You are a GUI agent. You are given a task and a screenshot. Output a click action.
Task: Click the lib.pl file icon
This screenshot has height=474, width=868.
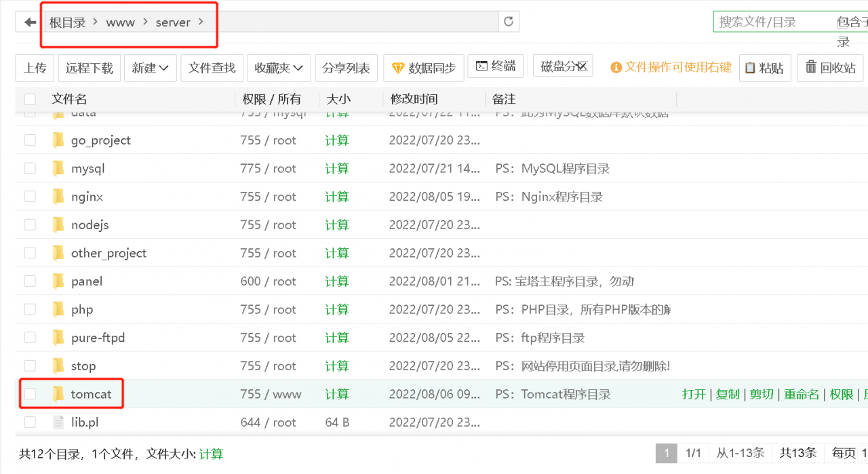point(58,422)
